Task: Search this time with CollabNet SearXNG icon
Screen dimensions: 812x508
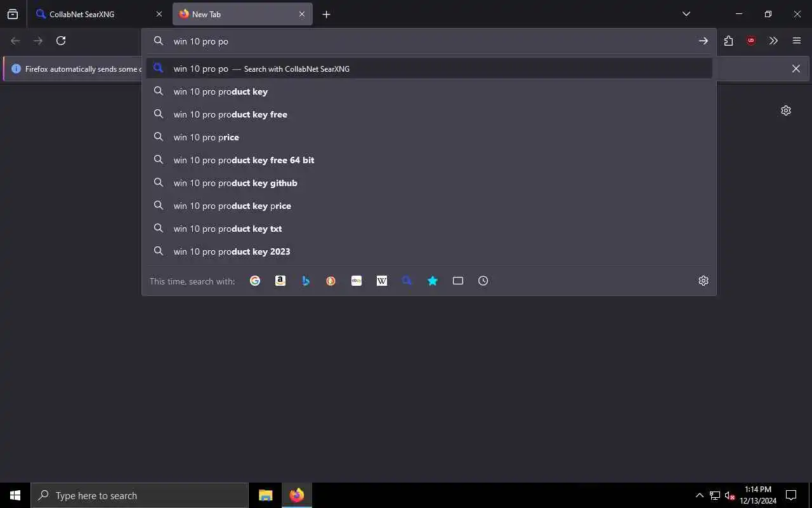Action: [x=407, y=281]
